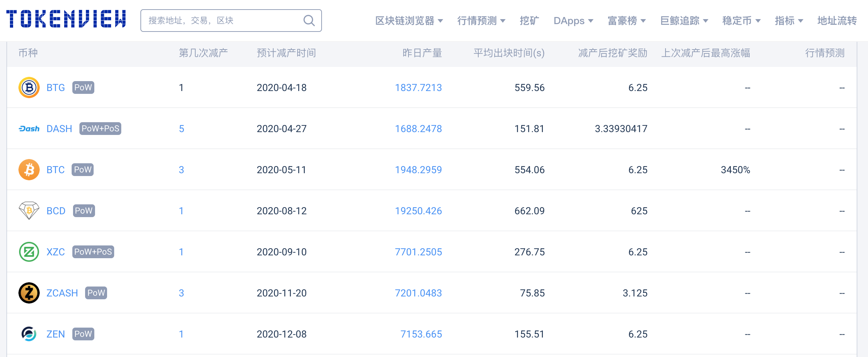The image size is (868, 357).
Task: Click the Tokenview logo
Action: pyautogui.click(x=66, y=19)
